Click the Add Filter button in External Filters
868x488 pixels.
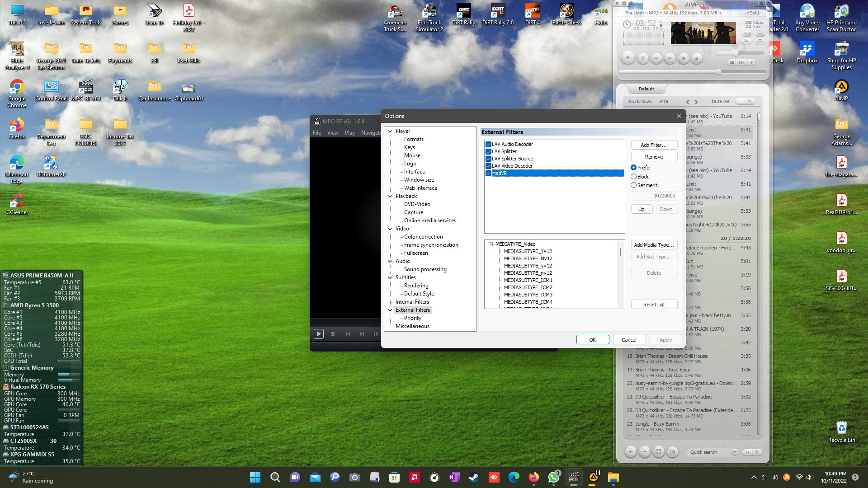653,145
